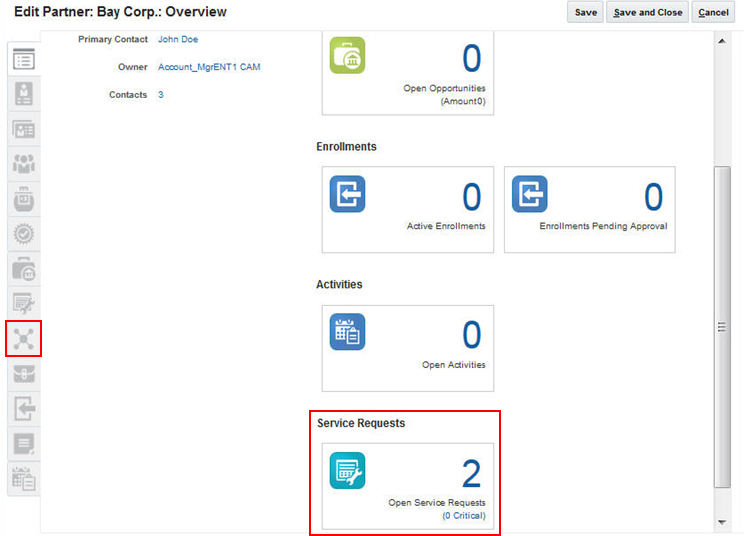The image size is (744, 536).
Task: Click the Open Service Requests count 2
Action: coord(471,474)
